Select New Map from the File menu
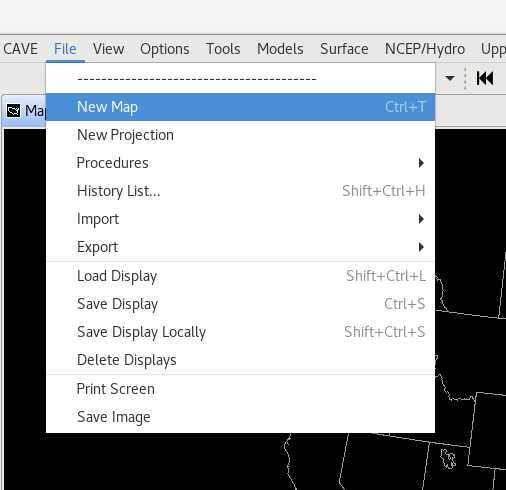The height and width of the screenshot is (490, 506). pyautogui.click(x=240, y=107)
